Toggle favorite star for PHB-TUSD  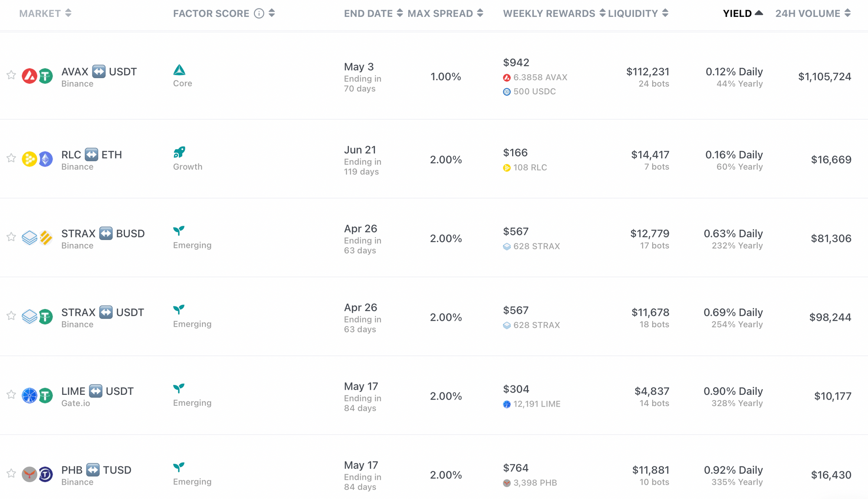click(x=11, y=473)
